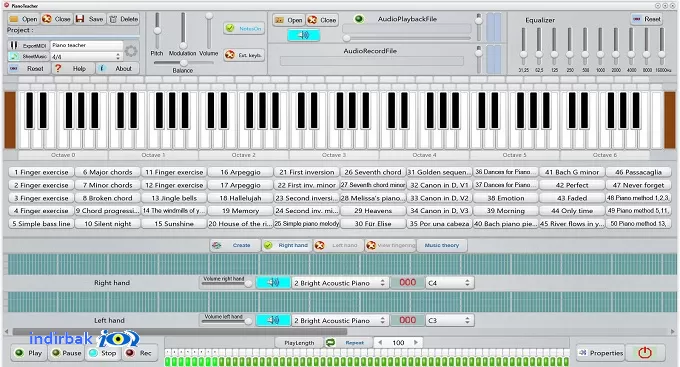Open right hand instrument dropdown Bright Acoustic Piano

point(340,283)
